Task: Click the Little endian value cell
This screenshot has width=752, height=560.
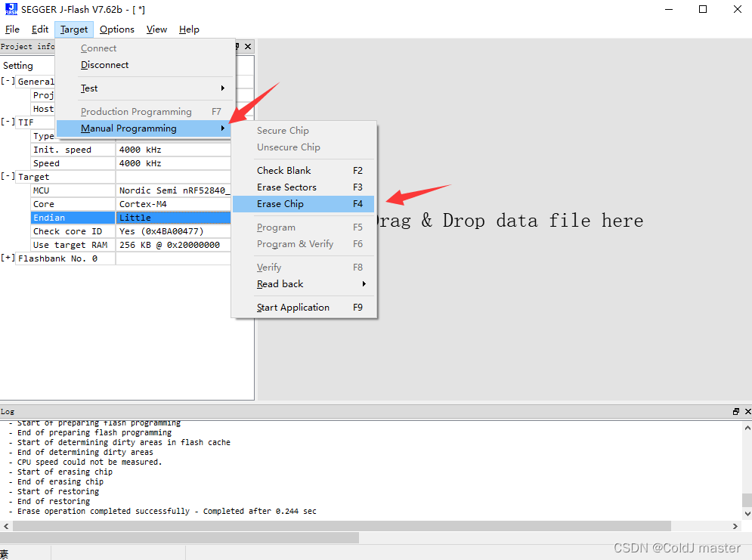Action: pyautogui.click(x=174, y=218)
